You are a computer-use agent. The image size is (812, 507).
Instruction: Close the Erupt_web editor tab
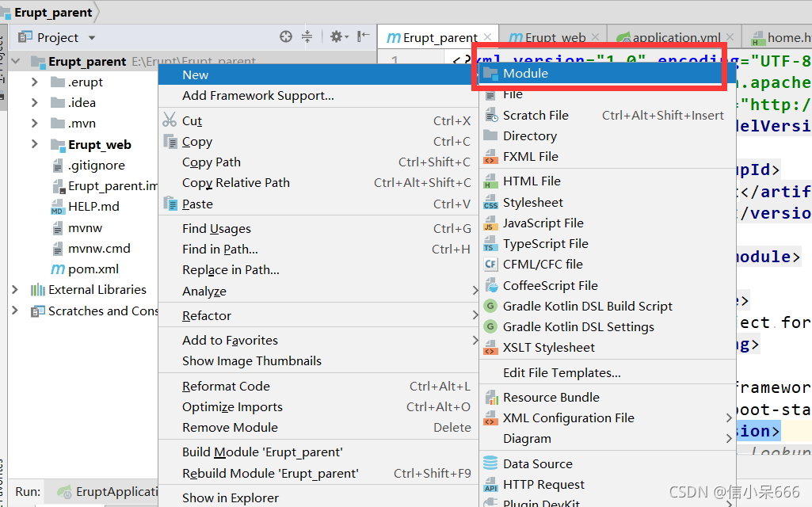point(595,36)
